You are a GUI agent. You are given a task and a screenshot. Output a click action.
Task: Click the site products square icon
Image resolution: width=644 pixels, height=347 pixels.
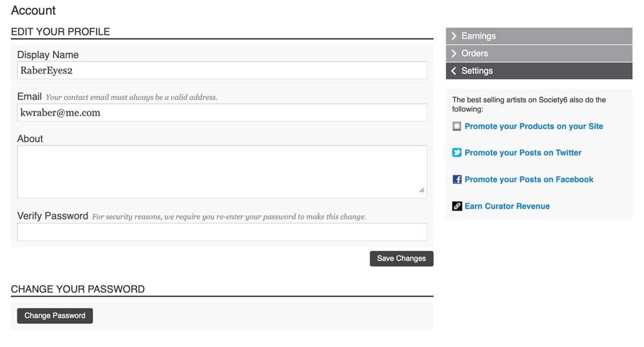457,126
